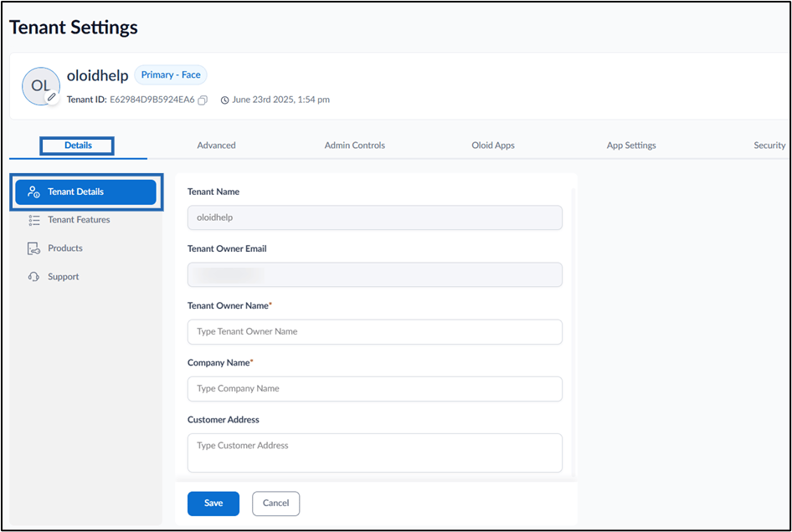Click the Tenant Details person icon

click(x=33, y=192)
